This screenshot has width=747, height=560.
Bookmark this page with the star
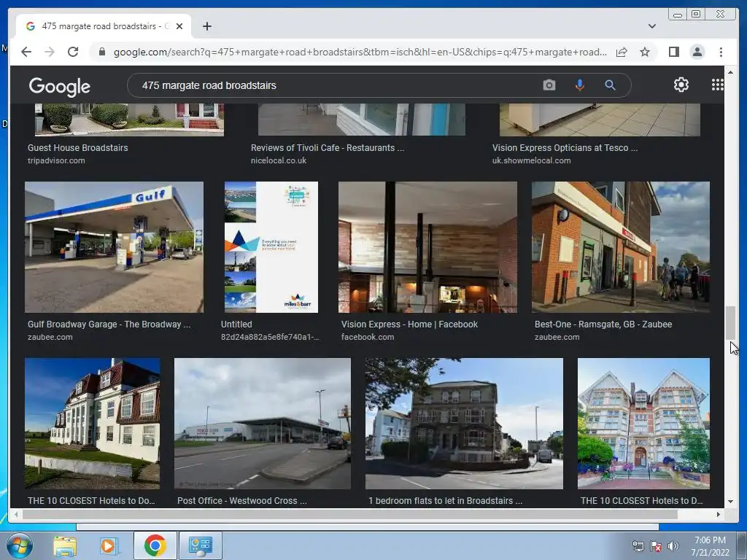click(x=645, y=52)
